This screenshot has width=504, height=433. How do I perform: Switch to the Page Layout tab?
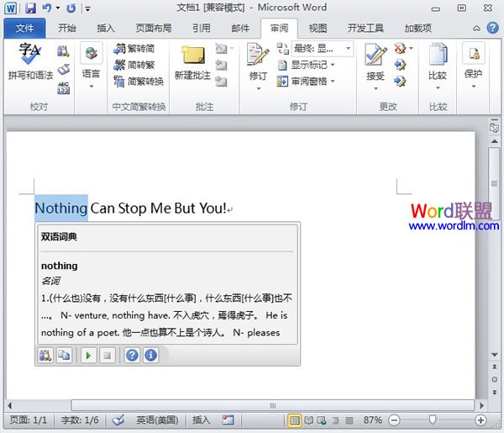pos(154,29)
